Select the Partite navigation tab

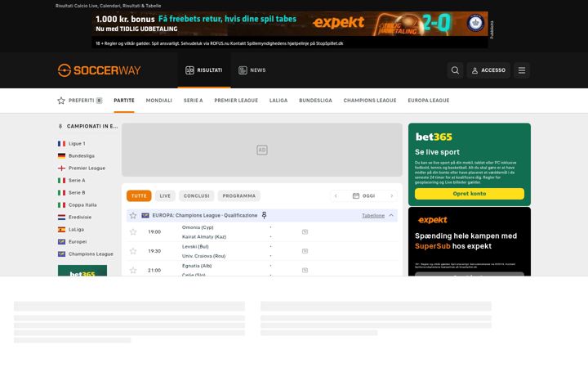124,101
